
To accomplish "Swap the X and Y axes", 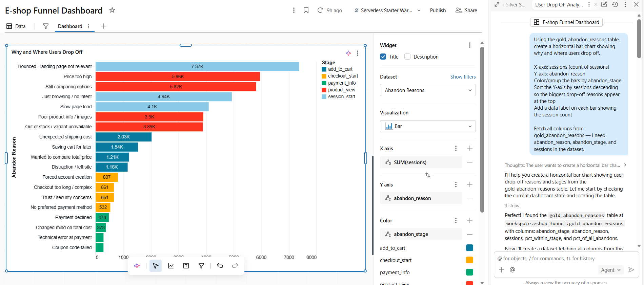I will click(428, 175).
